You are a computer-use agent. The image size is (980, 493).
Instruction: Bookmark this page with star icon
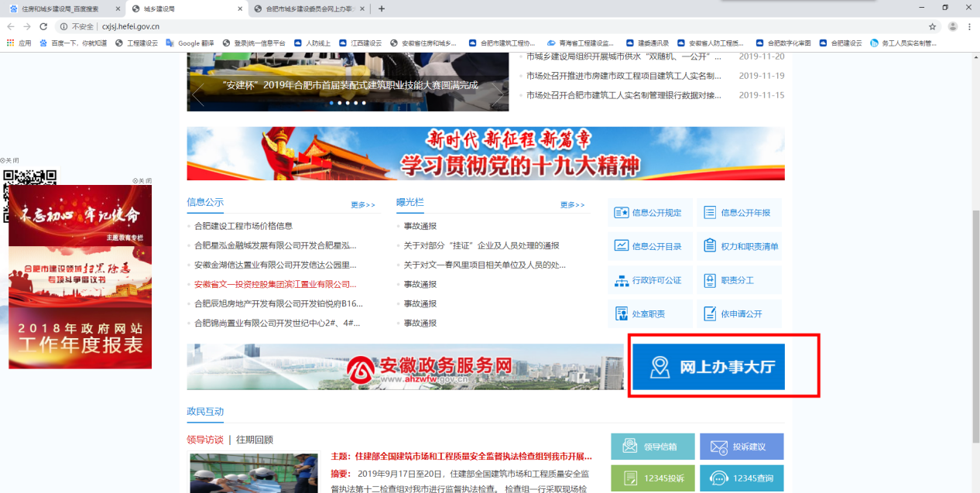932,26
